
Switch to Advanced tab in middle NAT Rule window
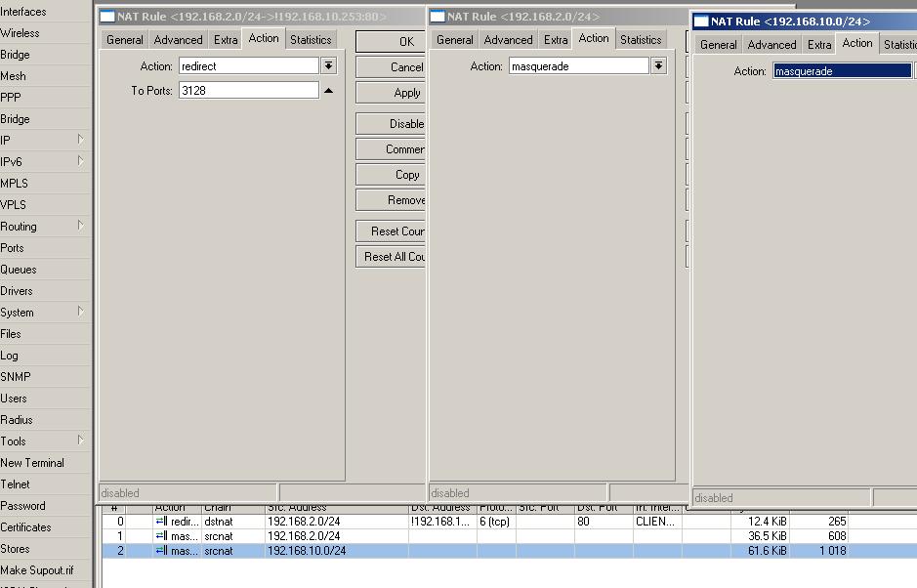click(508, 40)
